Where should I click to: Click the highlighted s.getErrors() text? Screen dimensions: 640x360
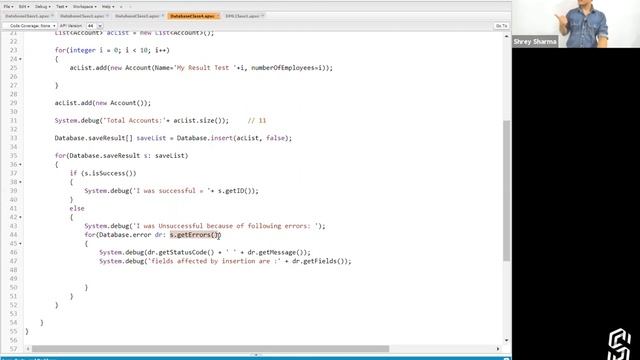195,235
